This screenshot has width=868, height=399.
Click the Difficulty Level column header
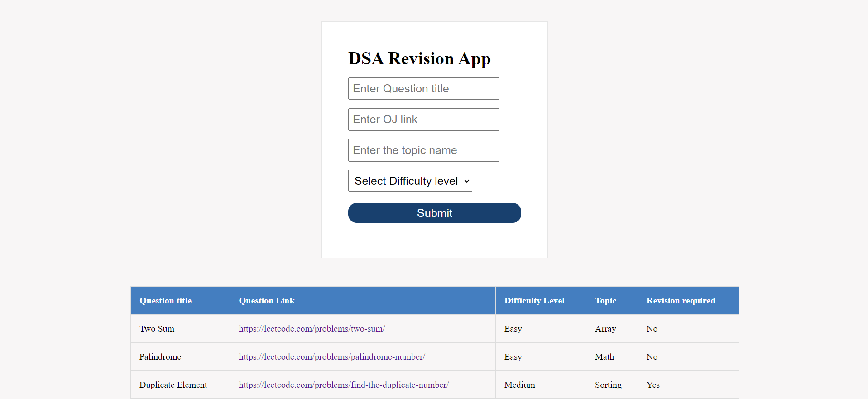tap(541, 301)
